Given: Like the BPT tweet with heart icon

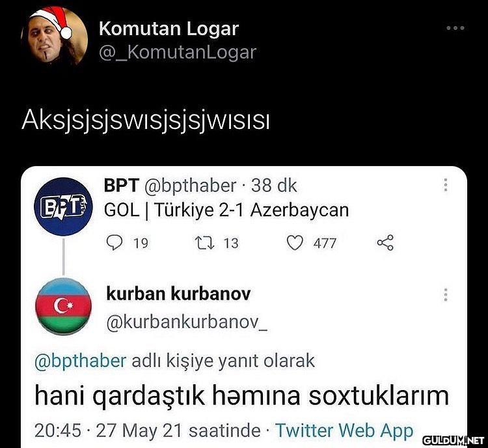Looking at the screenshot, I should click(294, 243).
